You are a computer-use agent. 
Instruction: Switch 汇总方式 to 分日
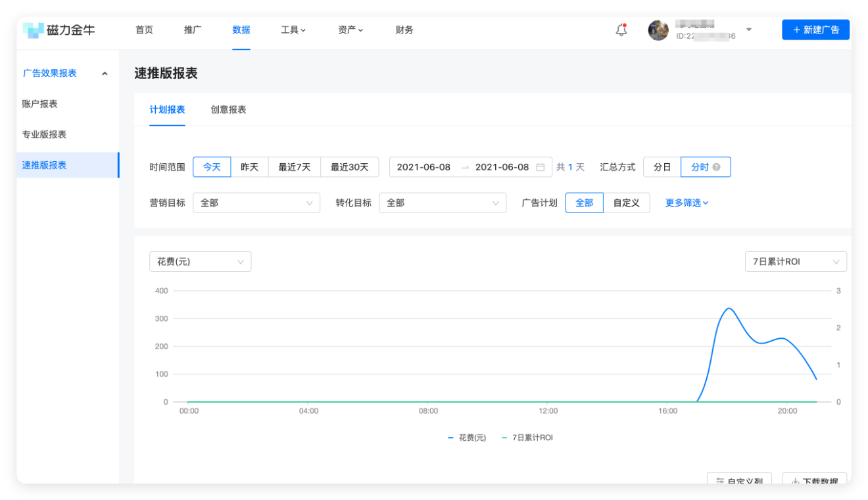coord(661,166)
